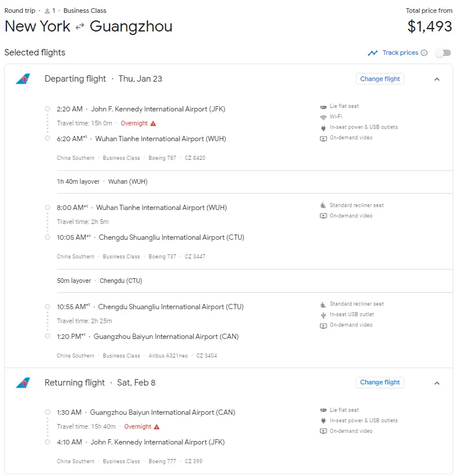Click Track prices link text
The width and height of the screenshot is (455, 476).
click(x=400, y=53)
